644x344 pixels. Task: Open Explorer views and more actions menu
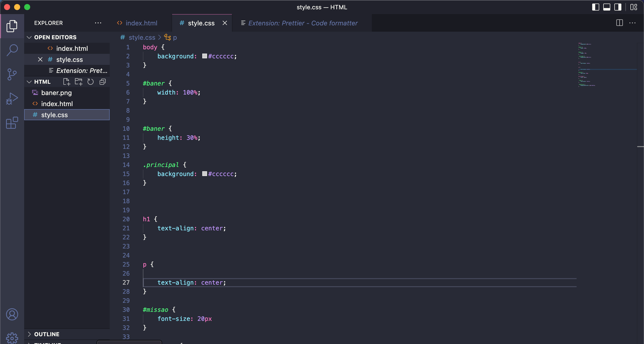[98, 23]
